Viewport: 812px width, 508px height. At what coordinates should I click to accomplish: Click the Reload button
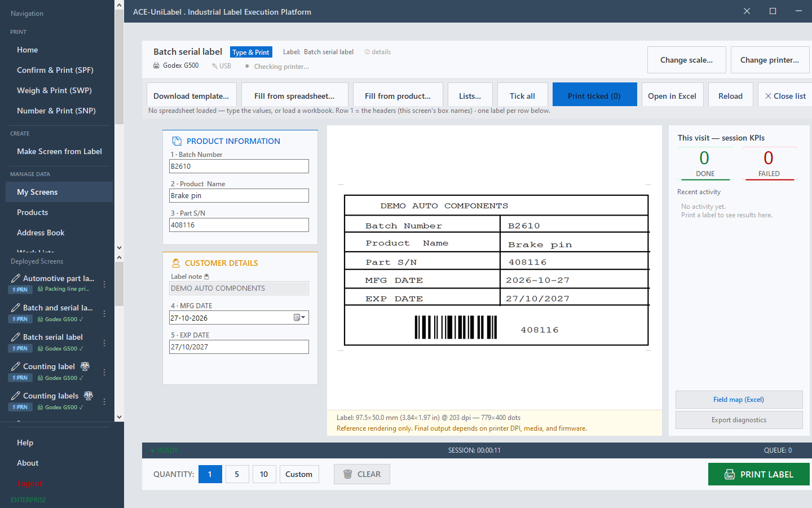730,96
